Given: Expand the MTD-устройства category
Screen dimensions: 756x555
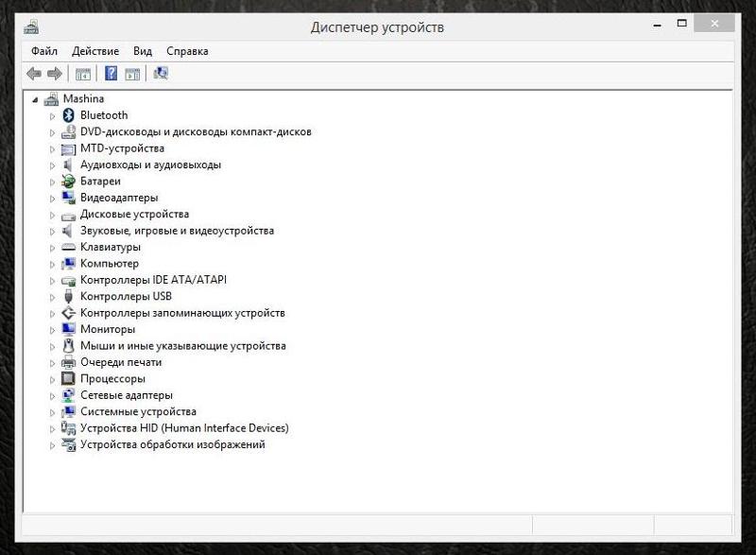Looking at the screenshot, I should pyautogui.click(x=52, y=149).
